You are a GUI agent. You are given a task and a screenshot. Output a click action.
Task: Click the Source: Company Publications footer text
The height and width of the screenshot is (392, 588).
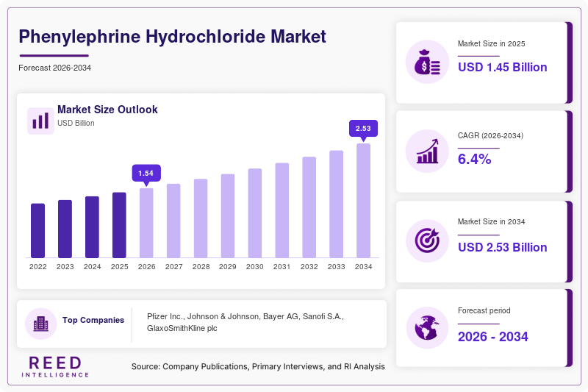pos(258,366)
